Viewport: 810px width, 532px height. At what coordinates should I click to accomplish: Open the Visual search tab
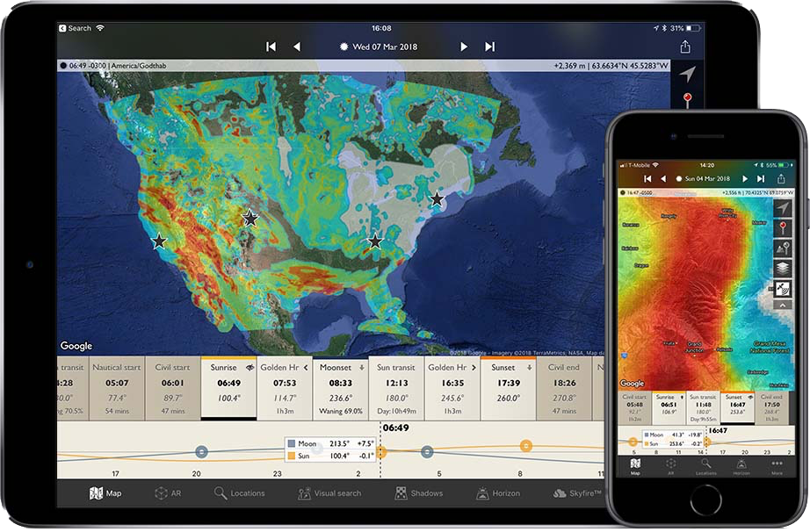tap(329, 493)
